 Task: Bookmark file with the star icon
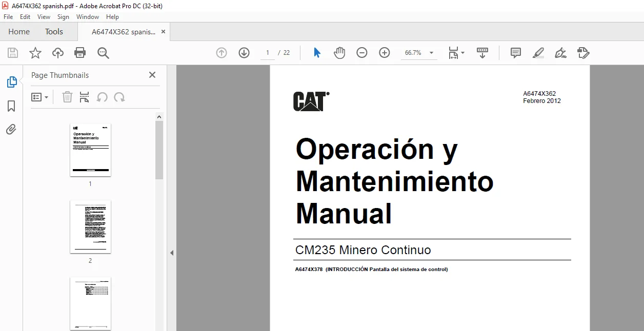[x=35, y=53]
